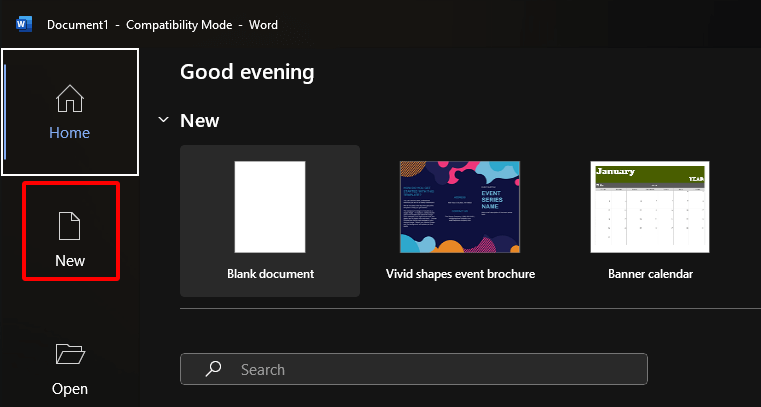Open the Open page from the sidebar
Image resolution: width=761 pixels, height=407 pixels.
point(70,369)
